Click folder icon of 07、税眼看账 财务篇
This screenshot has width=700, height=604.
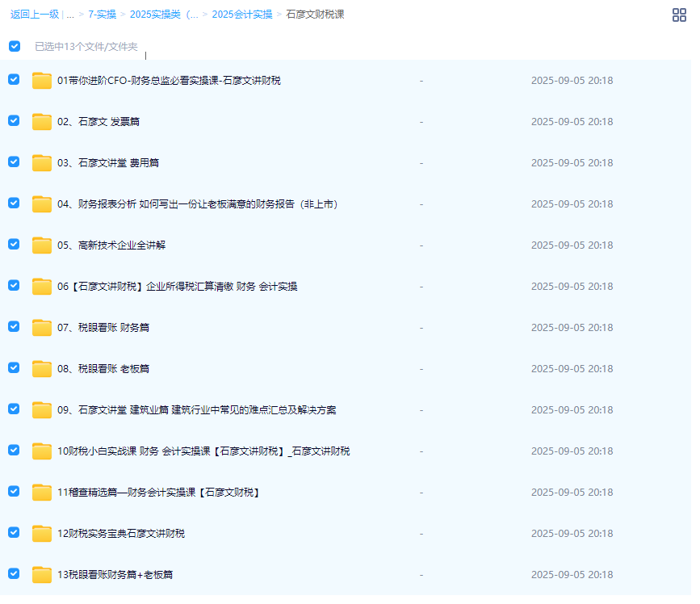pyautogui.click(x=41, y=328)
